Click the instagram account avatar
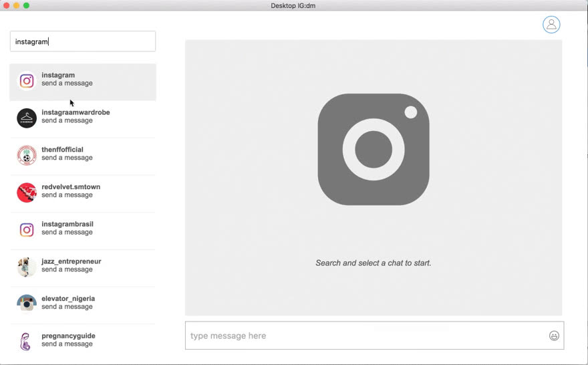The image size is (588, 365). click(x=27, y=81)
